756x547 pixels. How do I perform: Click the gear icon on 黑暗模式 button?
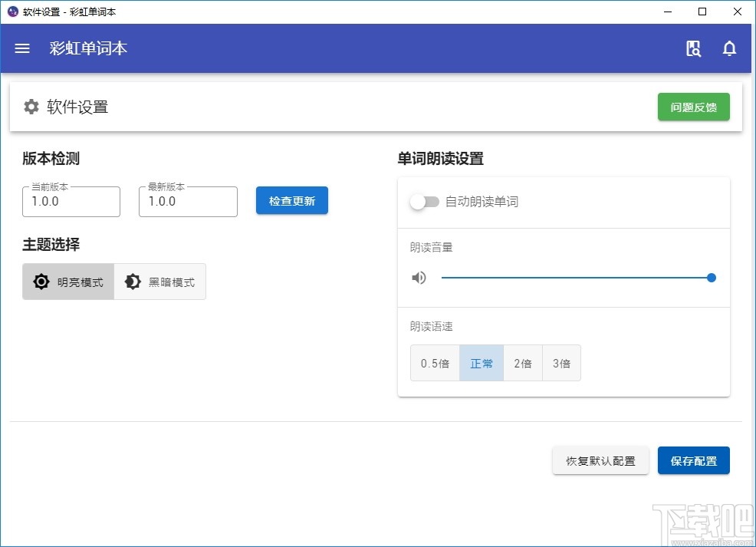(x=132, y=282)
